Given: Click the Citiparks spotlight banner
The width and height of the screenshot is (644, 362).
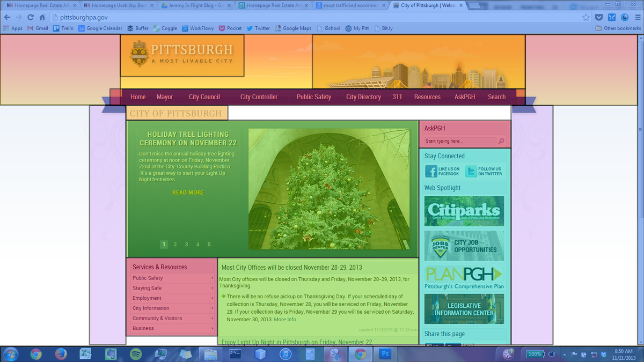Looking at the screenshot, I should (x=464, y=211).
